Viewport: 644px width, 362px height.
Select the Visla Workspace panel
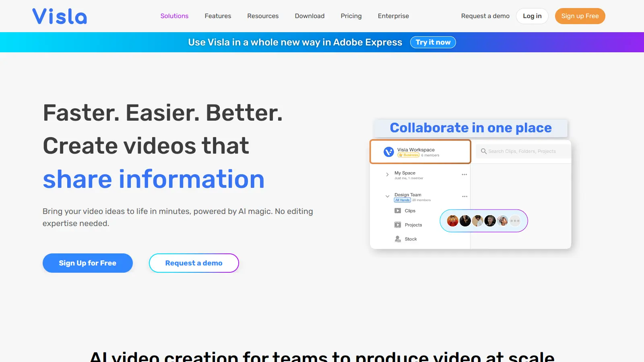[420, 152]
